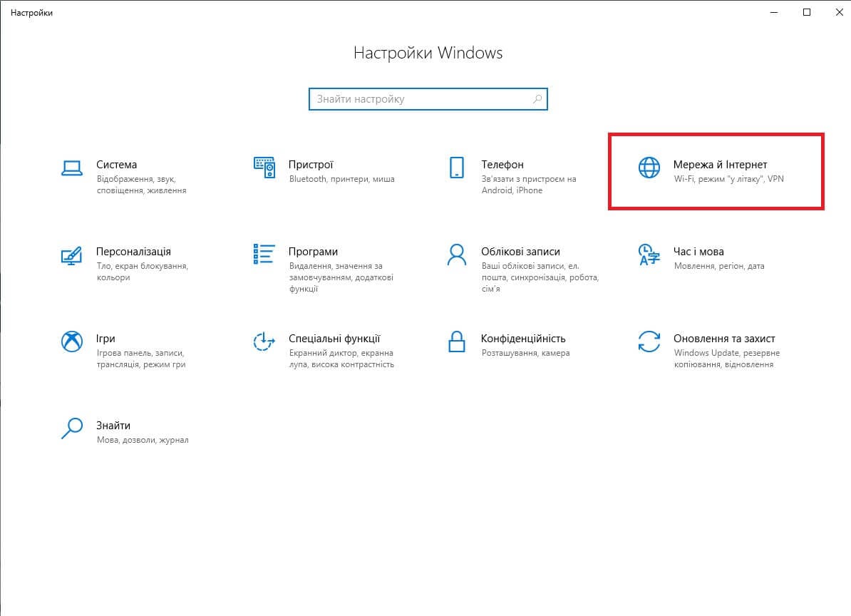Viewport: 851px width, 616px height.
Task: Minimize the Настройки window
Action: (774, 13)
